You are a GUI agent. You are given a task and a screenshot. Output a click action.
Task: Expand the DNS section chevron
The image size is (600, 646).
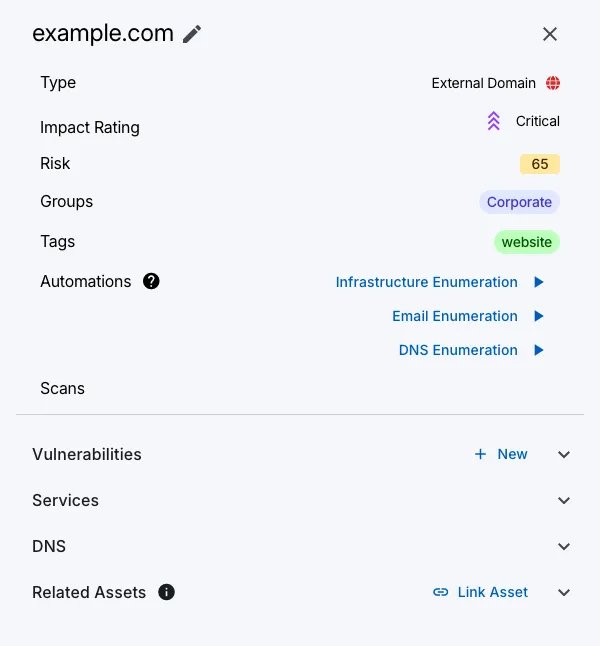click(x=564, y=547)
